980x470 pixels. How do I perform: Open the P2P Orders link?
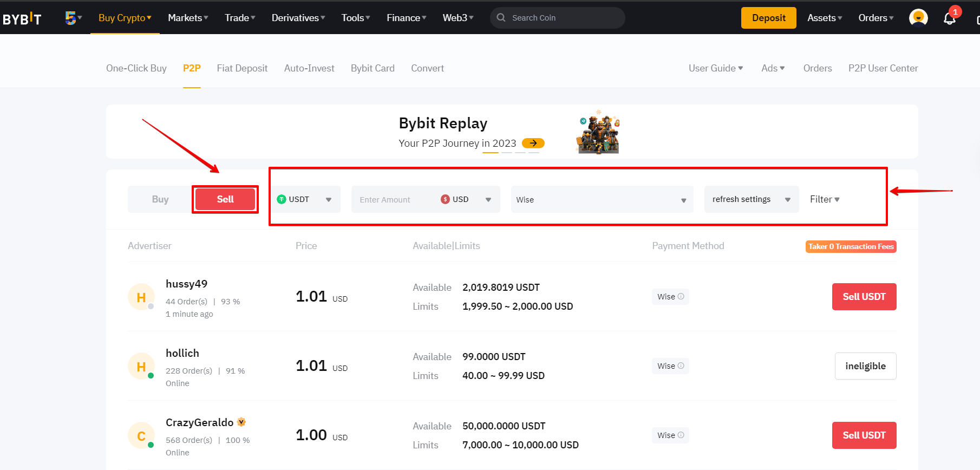tap(817, 68)
